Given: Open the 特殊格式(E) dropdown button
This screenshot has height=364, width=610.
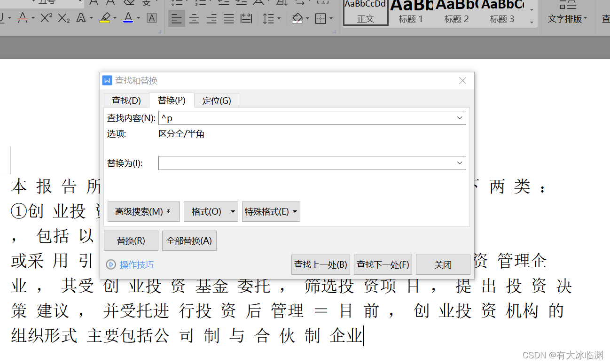Looking at the screenshot, I should pos(271,212).
